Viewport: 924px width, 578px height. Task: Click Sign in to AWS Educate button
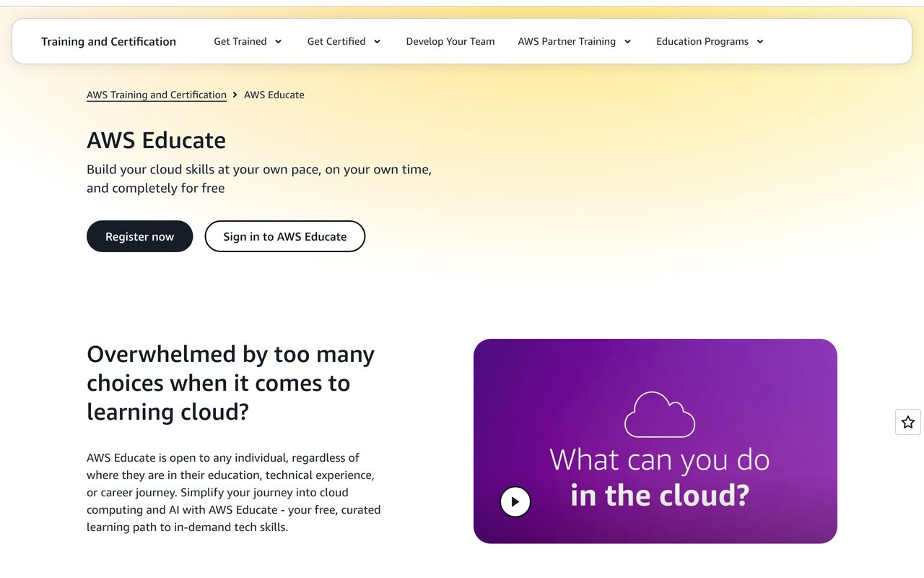click(285, 236)
